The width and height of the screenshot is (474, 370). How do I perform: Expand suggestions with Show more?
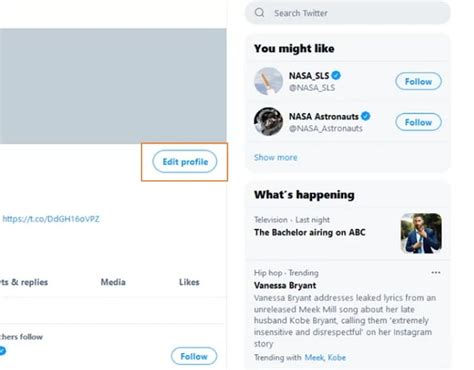(276, 157)
